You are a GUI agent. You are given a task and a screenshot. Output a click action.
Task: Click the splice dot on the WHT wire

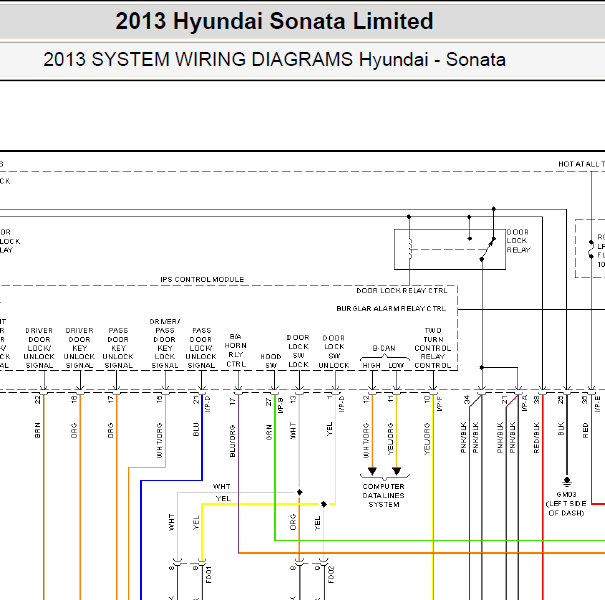[299, 492]
